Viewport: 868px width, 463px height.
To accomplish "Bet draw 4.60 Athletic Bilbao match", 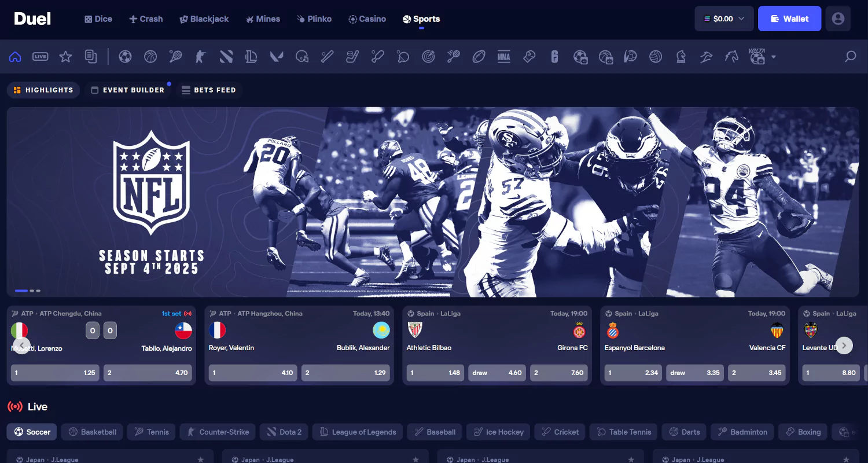I will coord(497,373).
